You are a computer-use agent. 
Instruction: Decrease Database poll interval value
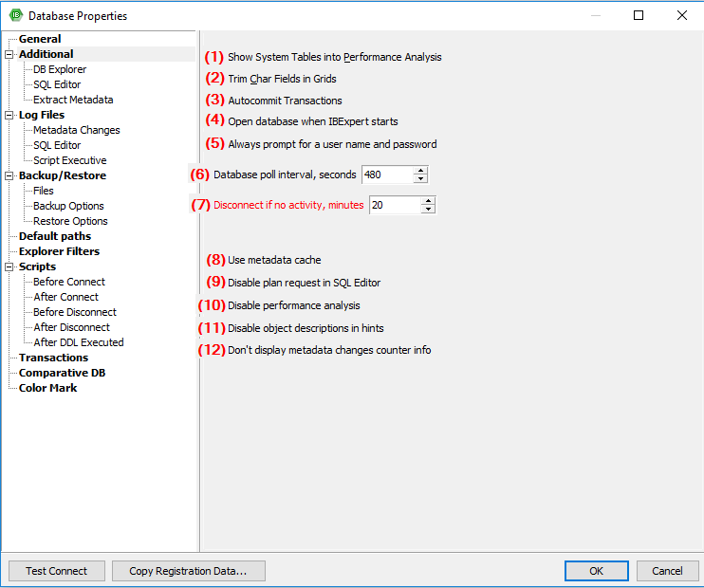420,178
